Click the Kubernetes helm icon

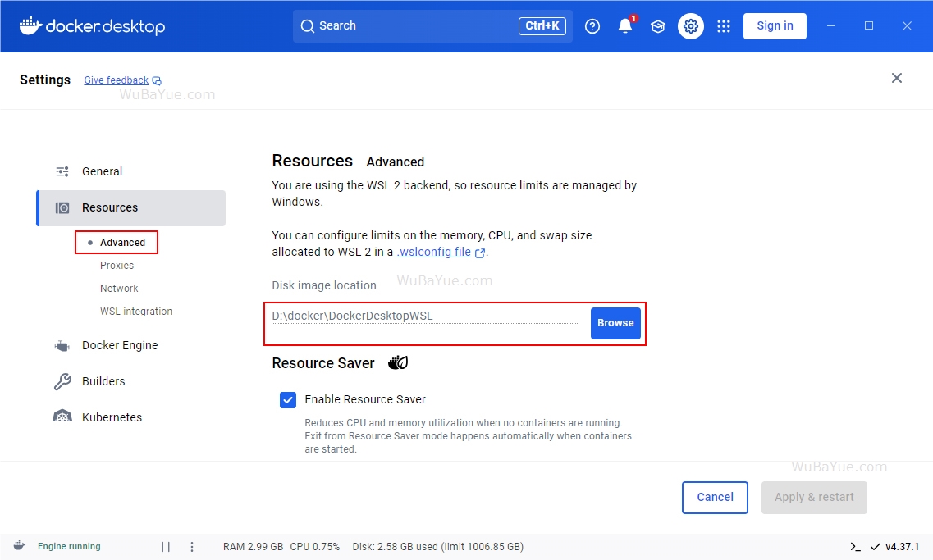pos(62,417)
